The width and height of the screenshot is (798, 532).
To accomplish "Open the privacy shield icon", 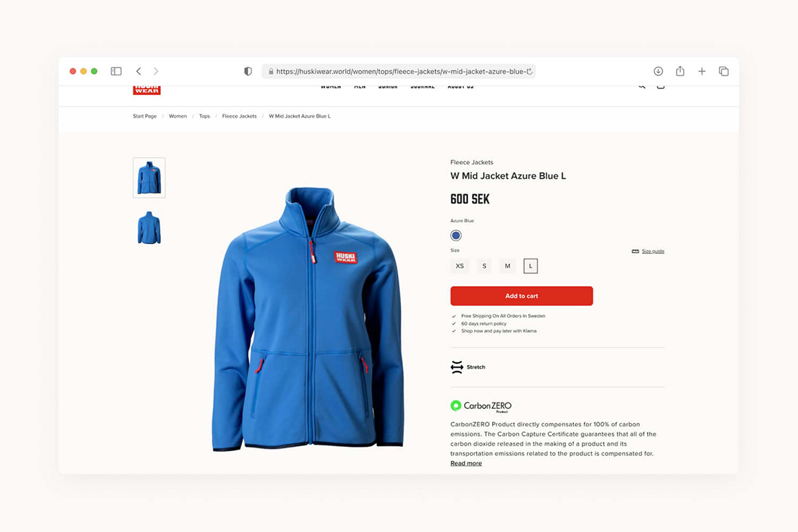I will [x=248, y=71].
